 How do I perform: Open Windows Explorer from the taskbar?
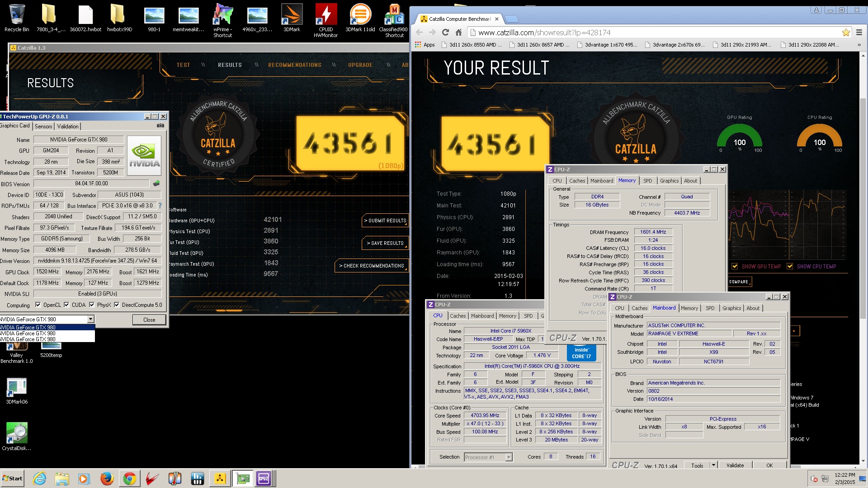click(x=62, y=479)
